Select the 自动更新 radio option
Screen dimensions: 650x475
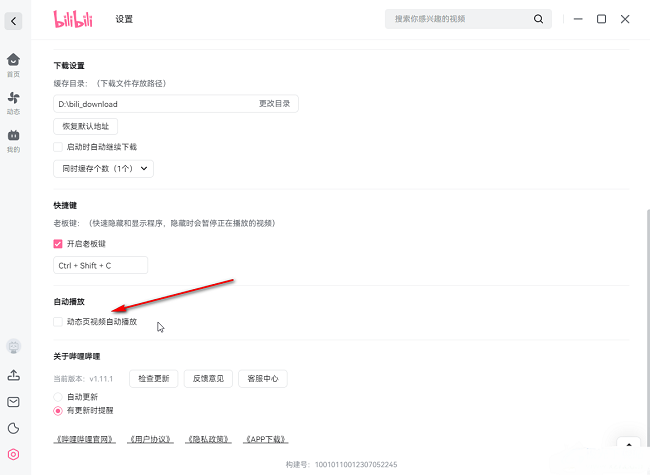pyautogui.click(x=58, y=397)
